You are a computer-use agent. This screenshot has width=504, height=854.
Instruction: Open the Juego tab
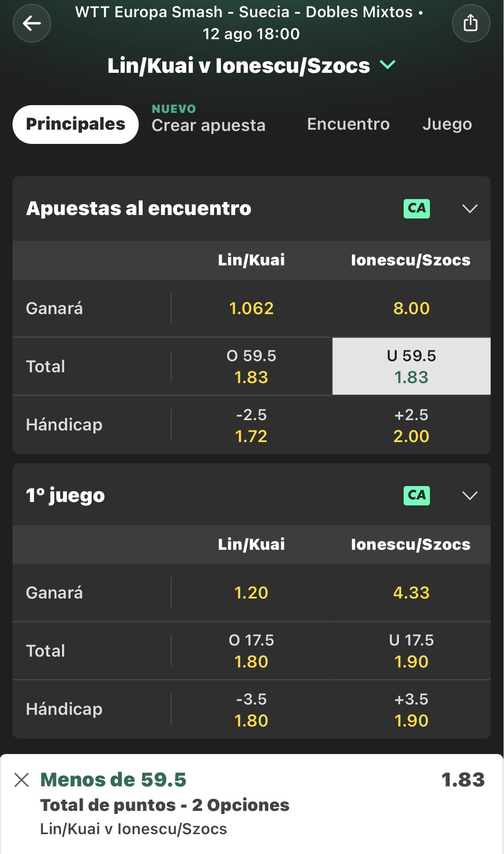coord(447,124)
